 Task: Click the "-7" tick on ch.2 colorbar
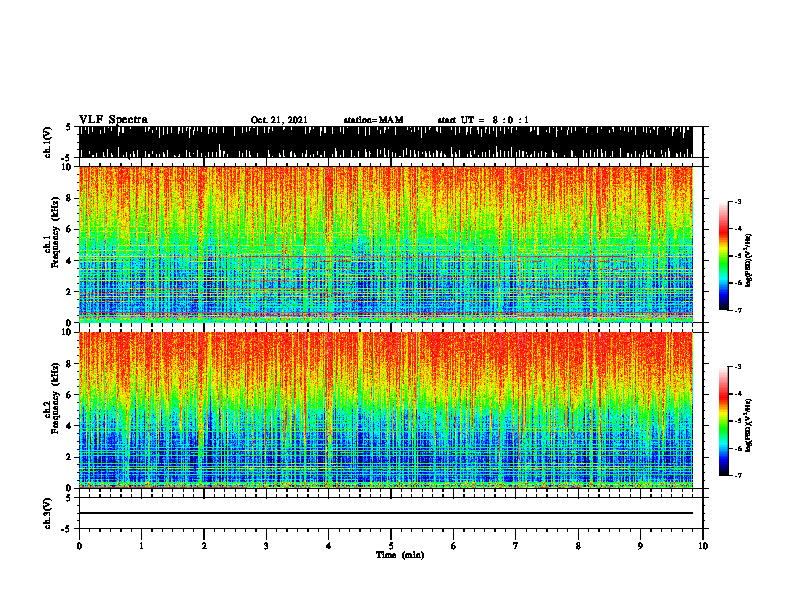click(737, 475)
